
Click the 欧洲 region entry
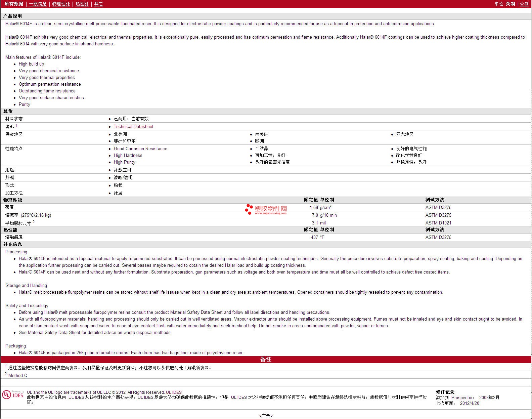coord(259,141)
